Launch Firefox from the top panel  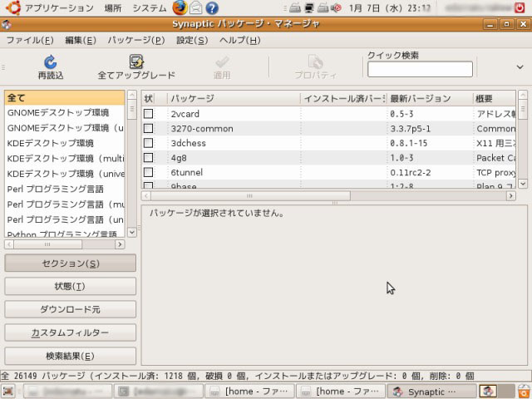click(180, 7)
